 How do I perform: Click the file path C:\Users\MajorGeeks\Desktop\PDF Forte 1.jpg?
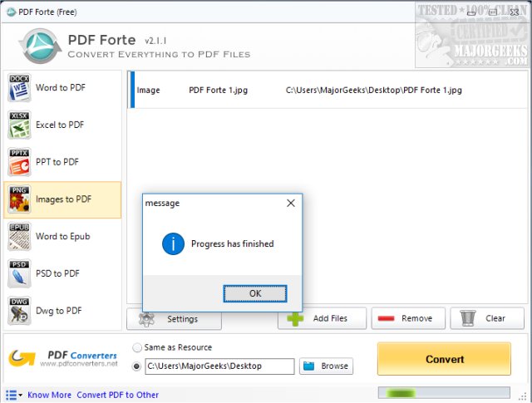coord(373,91)
